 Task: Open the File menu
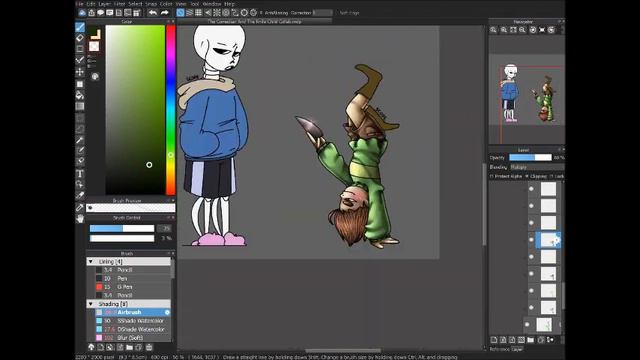[x=79, y=4]
